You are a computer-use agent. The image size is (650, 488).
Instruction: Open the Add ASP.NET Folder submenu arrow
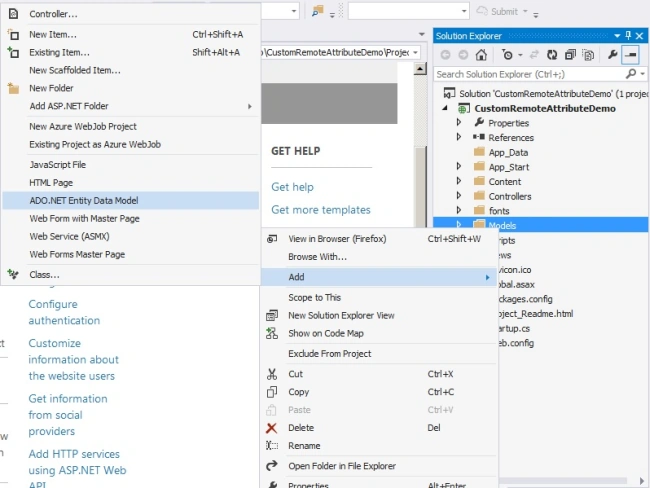(250, 106)
